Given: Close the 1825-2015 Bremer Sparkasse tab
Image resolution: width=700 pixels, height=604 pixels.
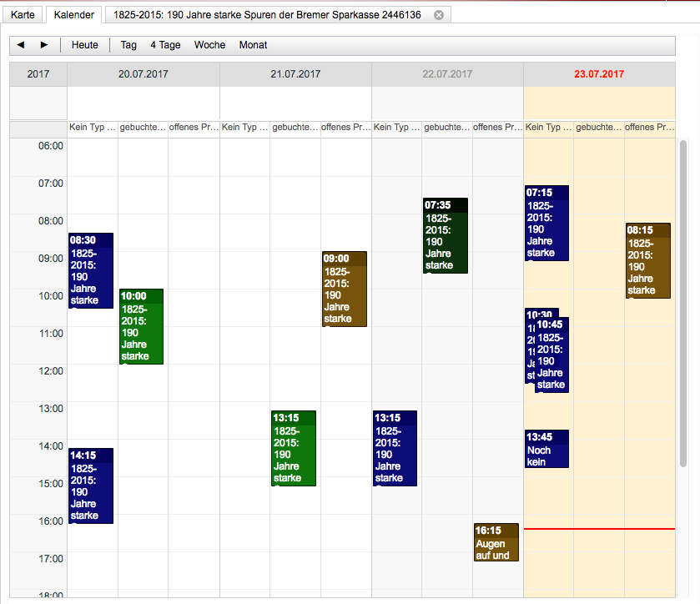Looking at the screenshot, I should click(x=439, y=15).
